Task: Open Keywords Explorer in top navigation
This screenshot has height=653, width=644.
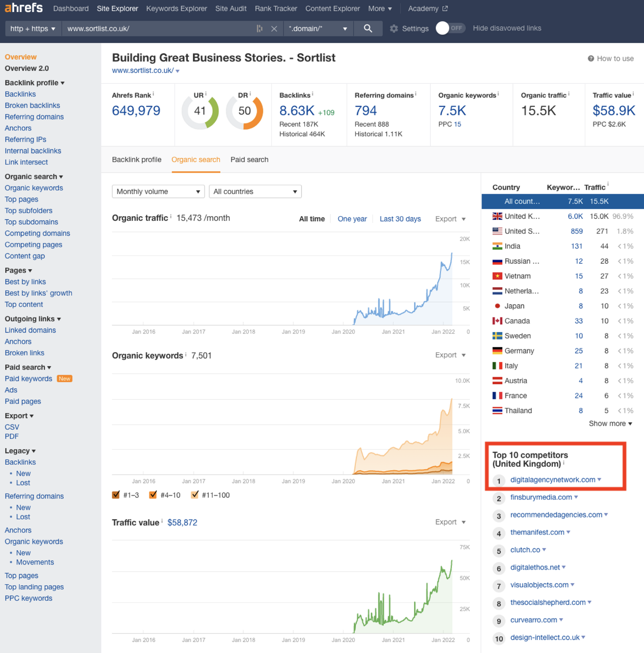Action: click(x=177, y=9)
